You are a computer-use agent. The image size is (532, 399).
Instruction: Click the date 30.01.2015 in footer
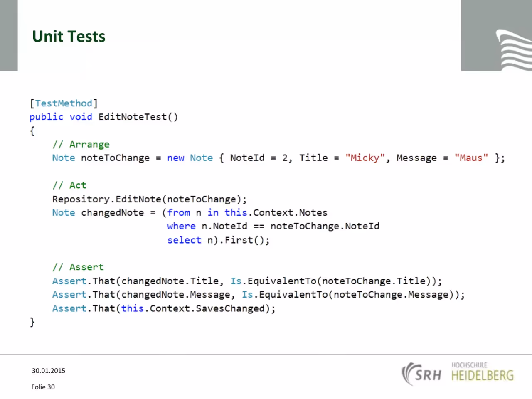point(49,371)
